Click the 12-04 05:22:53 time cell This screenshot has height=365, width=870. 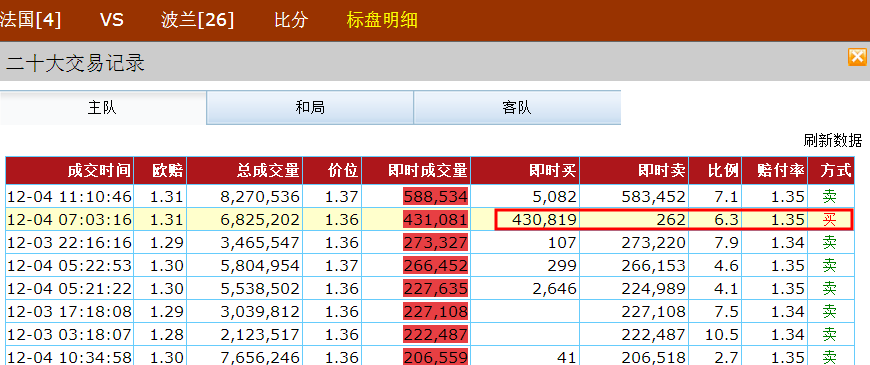point(70,266)
